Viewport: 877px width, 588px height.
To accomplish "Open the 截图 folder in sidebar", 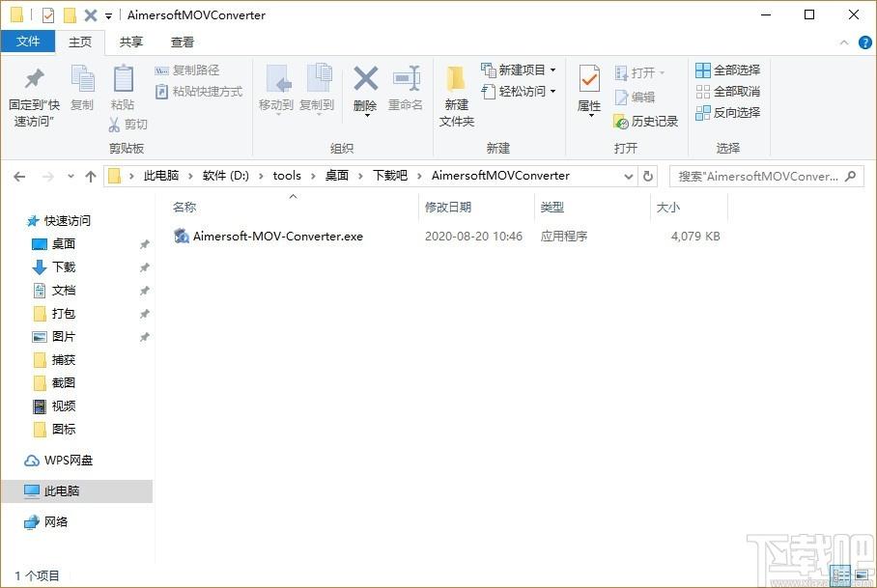I will click(54, 383).
